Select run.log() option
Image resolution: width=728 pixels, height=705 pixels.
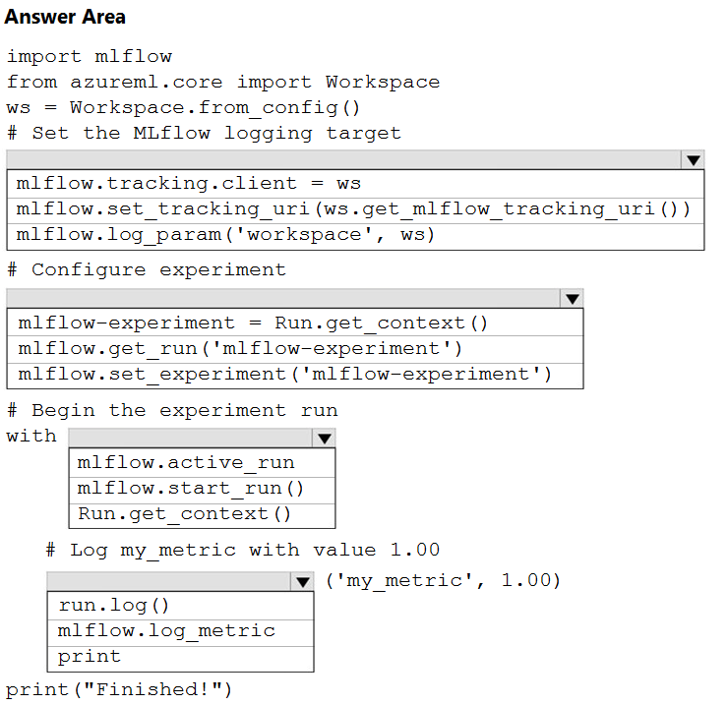(x=181, y=606)
